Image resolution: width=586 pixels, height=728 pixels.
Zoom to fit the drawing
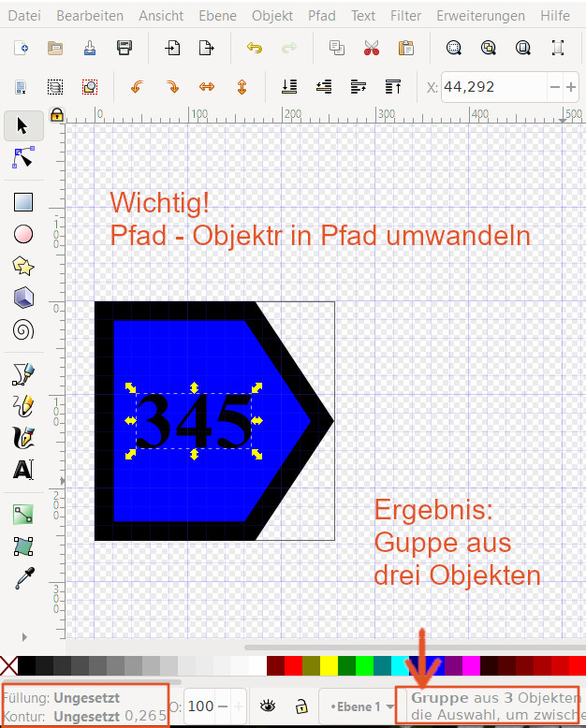pyautogui.click(x=489, y=48)
